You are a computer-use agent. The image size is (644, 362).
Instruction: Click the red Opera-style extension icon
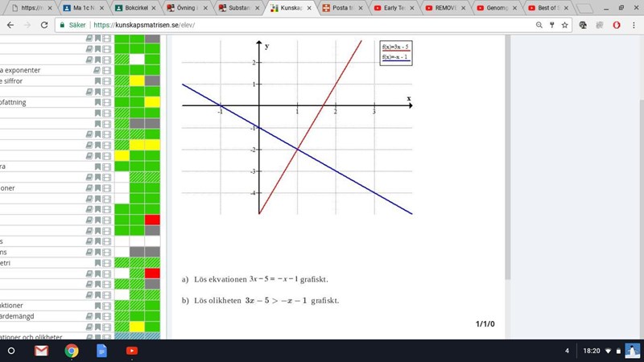click(616, 25)
